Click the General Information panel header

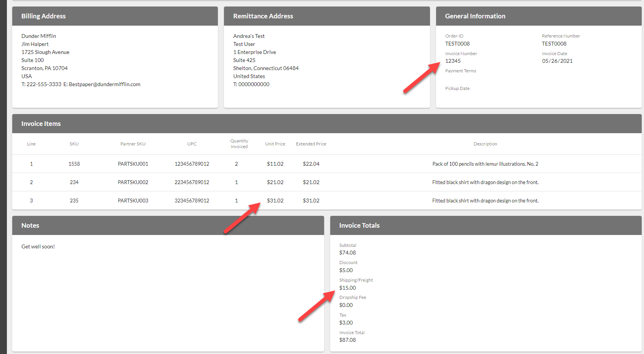[475, 16]
